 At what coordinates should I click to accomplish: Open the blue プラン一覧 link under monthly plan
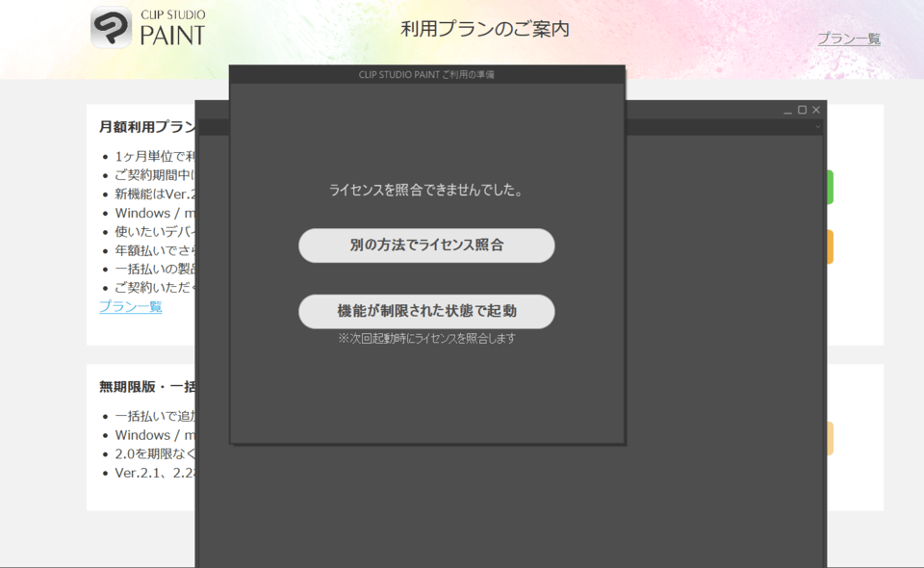(131, 306)
